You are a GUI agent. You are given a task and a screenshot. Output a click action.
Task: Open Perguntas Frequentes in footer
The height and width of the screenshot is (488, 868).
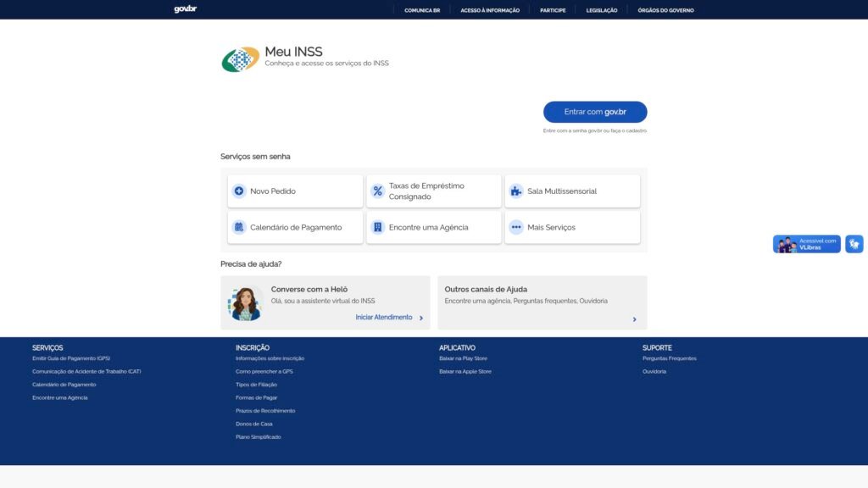coord(669,358)
